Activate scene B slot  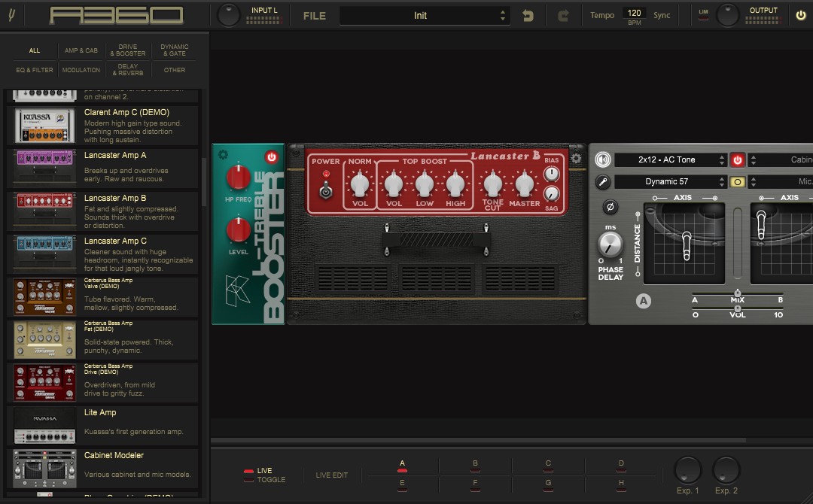[475, 466]
